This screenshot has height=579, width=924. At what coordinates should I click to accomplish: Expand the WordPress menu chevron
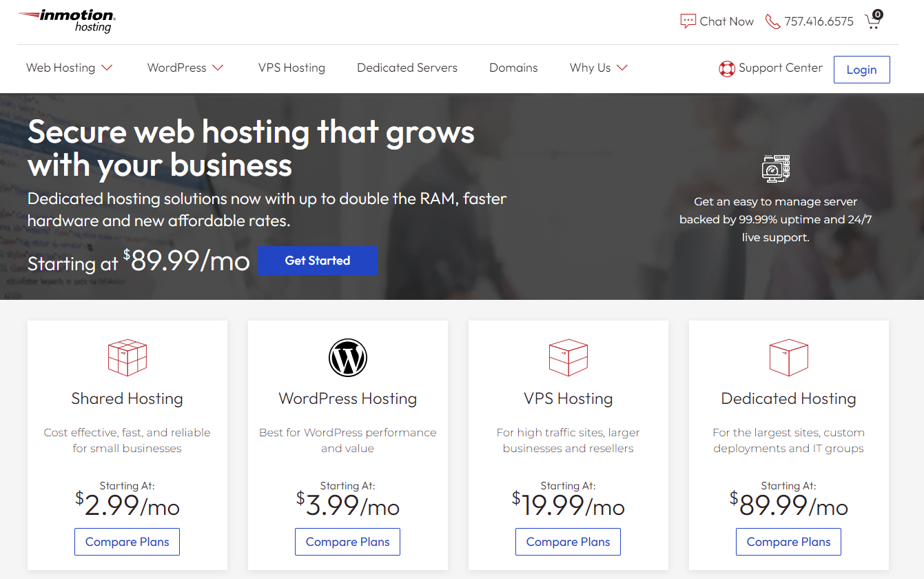coord(218,68)
